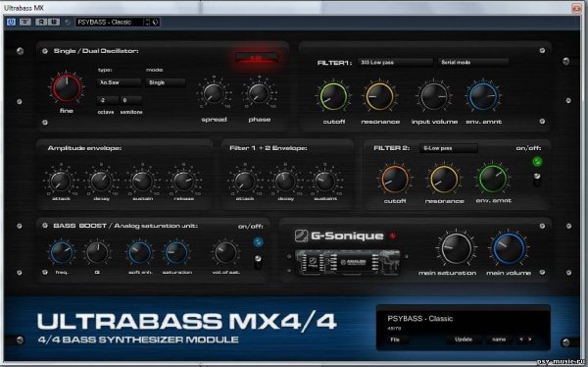Flip the Filter 2 on/off toggle switch

pos(537,180)
